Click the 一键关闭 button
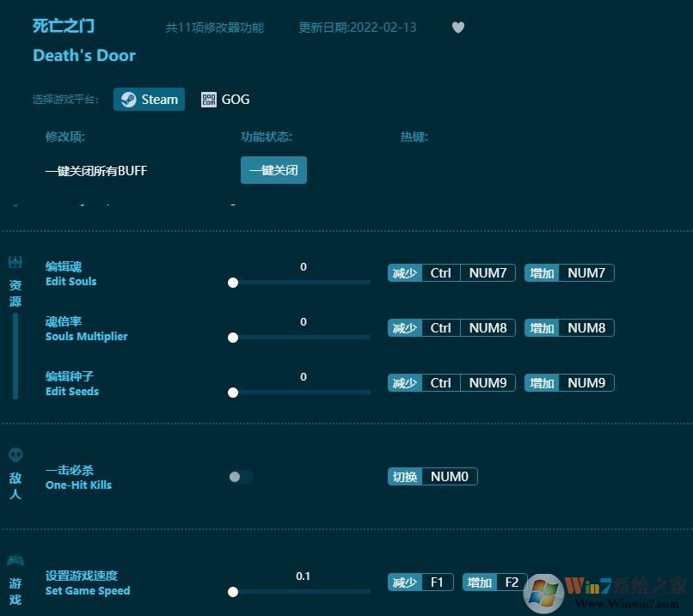 pos(273,170)
